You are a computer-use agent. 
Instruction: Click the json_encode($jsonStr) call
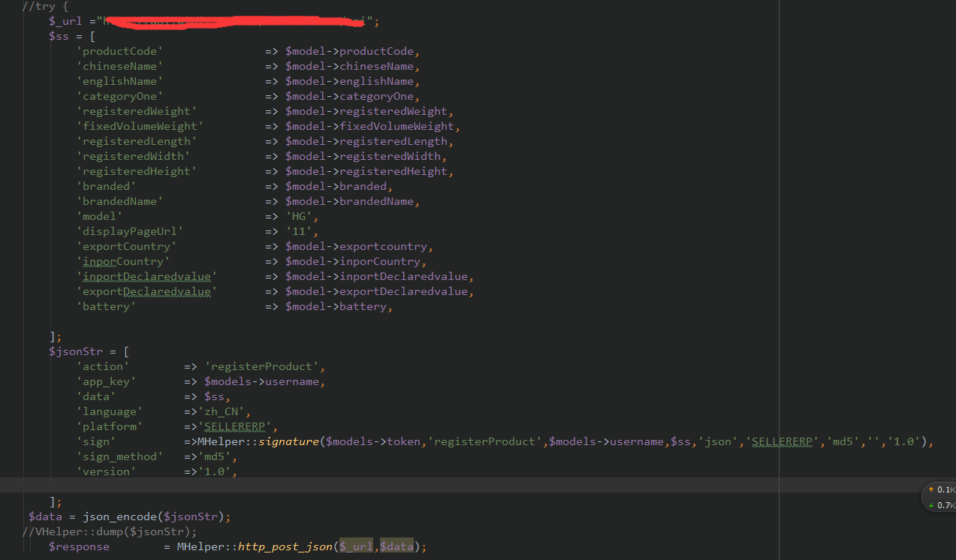click(x=153, y=516)
